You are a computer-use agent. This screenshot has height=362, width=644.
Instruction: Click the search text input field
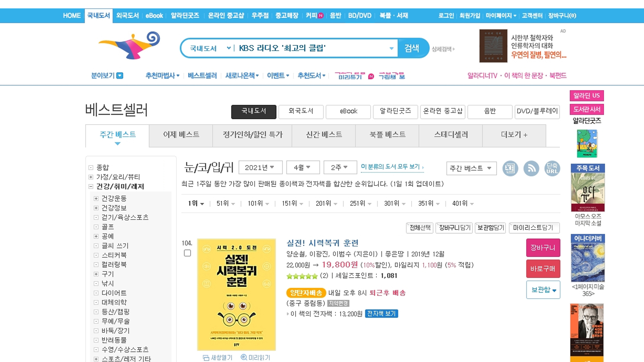tap(312, 48)
